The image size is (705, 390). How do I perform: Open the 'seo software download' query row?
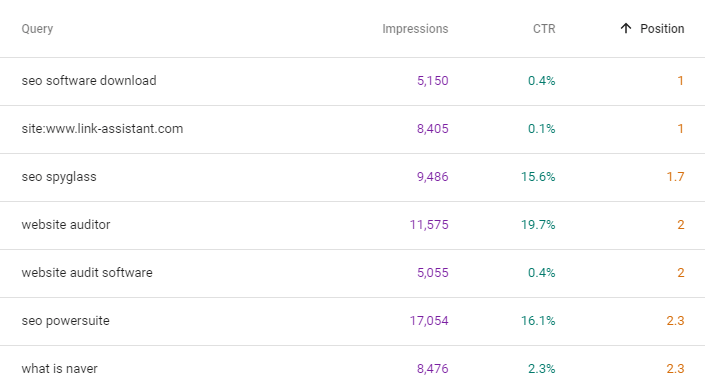pos(352,81)
